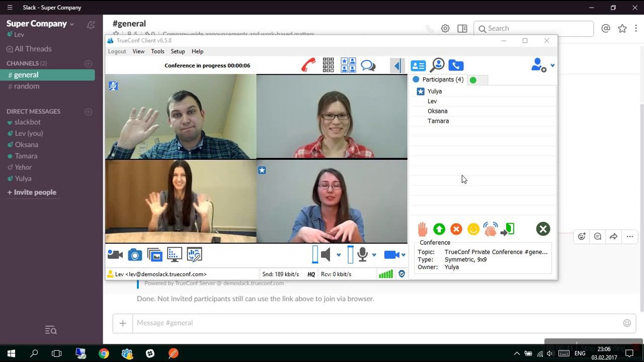Image resolution: width=644 pixels, height=362 pixels.
Task: Open the Tools menu
Action: click(x=157, y=51)
